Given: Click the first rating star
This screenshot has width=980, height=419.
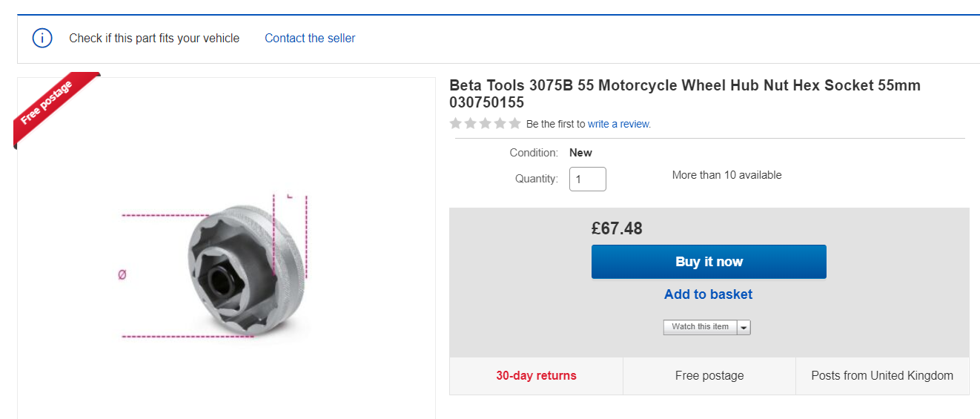Looking at the screenshot, I should [x=456, y=124].
